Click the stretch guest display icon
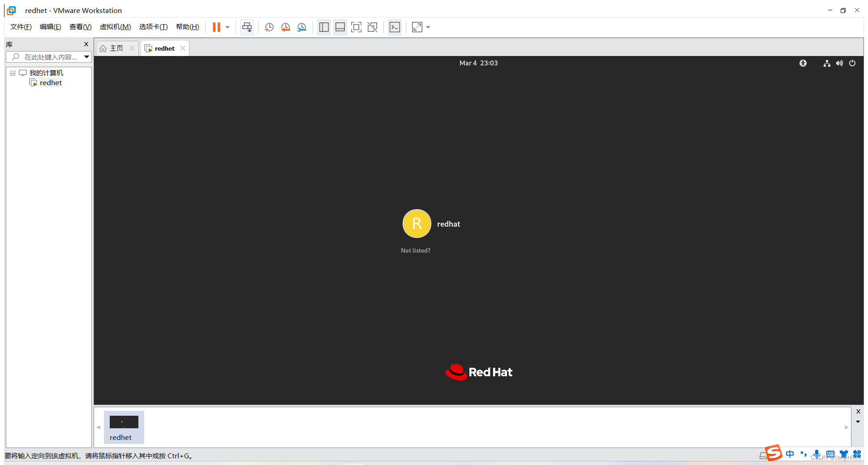This screenshot has width=868, height=465. click(x=417, y=27)
